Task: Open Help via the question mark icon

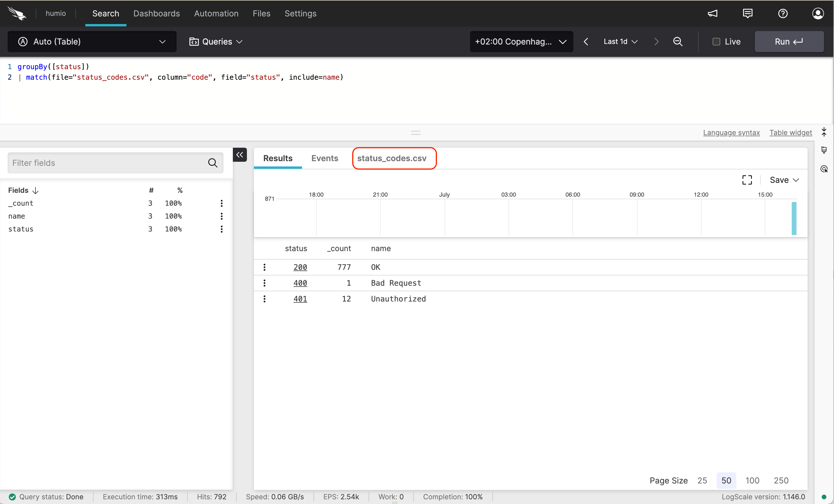Action: pyautogui.click(x=783, y=13)
